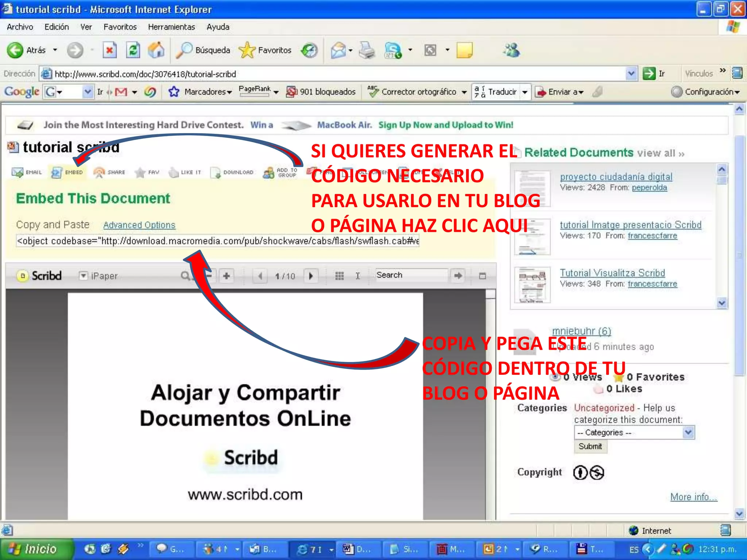Expand Corrector ortográfico dropdown
This screenshot has height=560, width=747.
coord(464,92)
